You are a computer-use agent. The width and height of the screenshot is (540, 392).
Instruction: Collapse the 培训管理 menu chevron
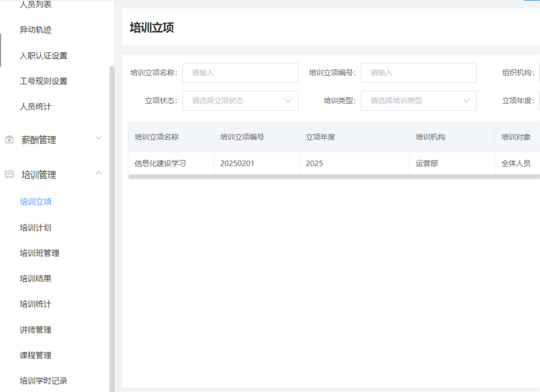click(x=99, y=173)
